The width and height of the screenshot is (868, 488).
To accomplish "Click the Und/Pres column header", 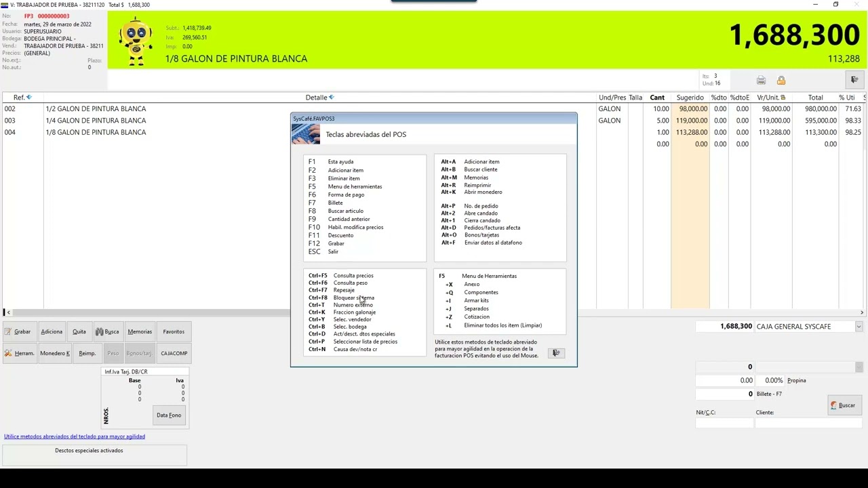I will [x=612, y=98].
